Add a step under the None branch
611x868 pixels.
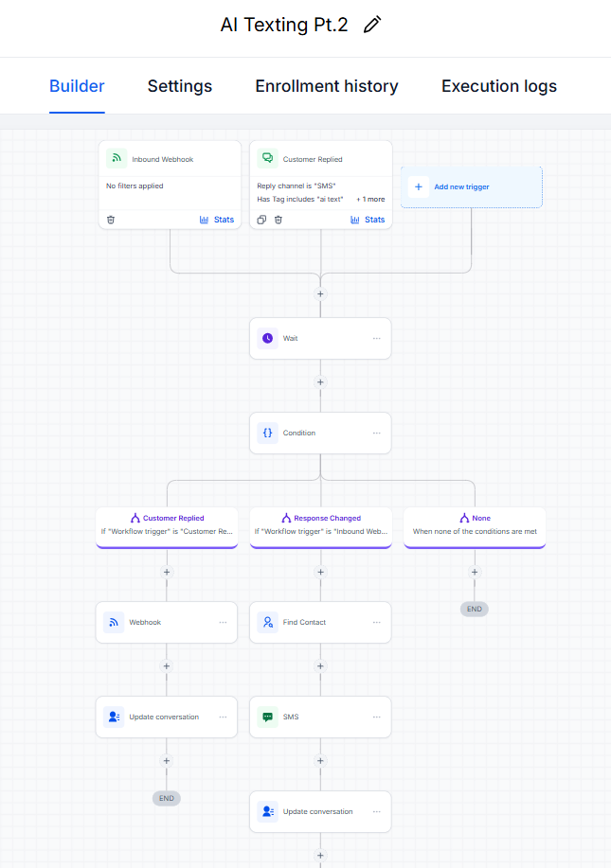click(475, 572)
